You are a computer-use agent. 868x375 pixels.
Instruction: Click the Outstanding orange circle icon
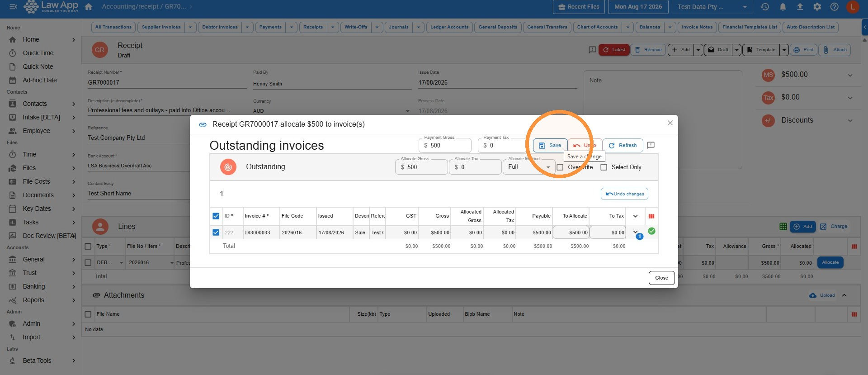click(228, 167)
